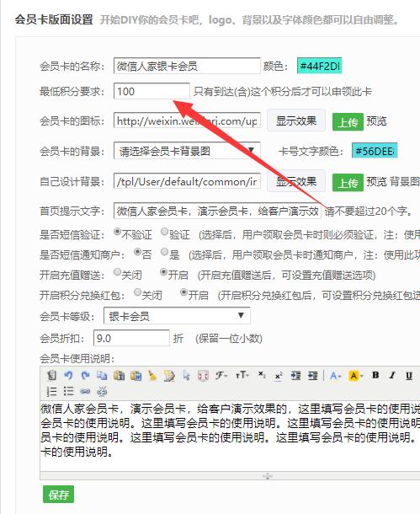Screen dimensions: 420x514
Task: Select 验证 for SMS verification
Action: pyautogui.click(x=164, y=232)
